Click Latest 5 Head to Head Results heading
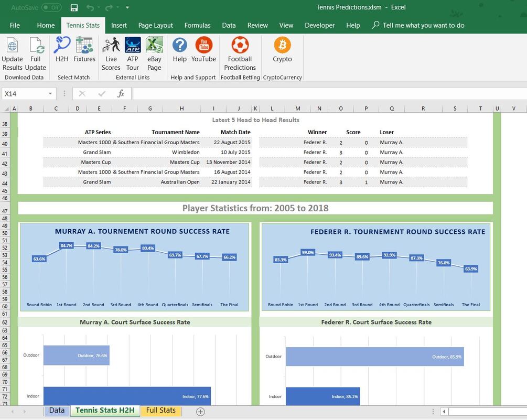 pyautogui.click(x=255, y=120)
